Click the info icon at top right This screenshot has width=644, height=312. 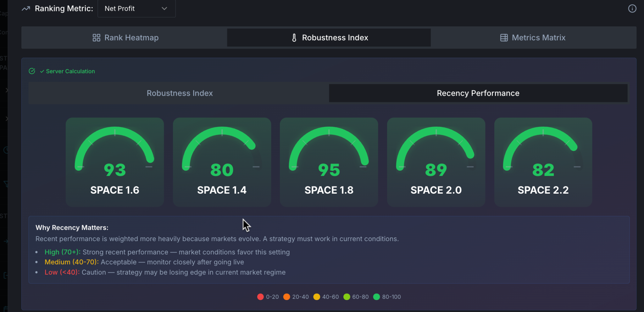click(632, 9)
